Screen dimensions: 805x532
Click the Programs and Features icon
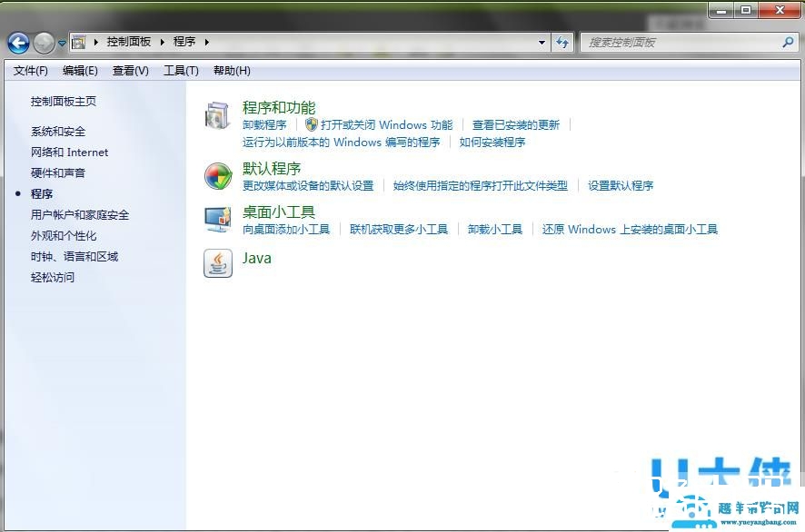pos(218,115)
